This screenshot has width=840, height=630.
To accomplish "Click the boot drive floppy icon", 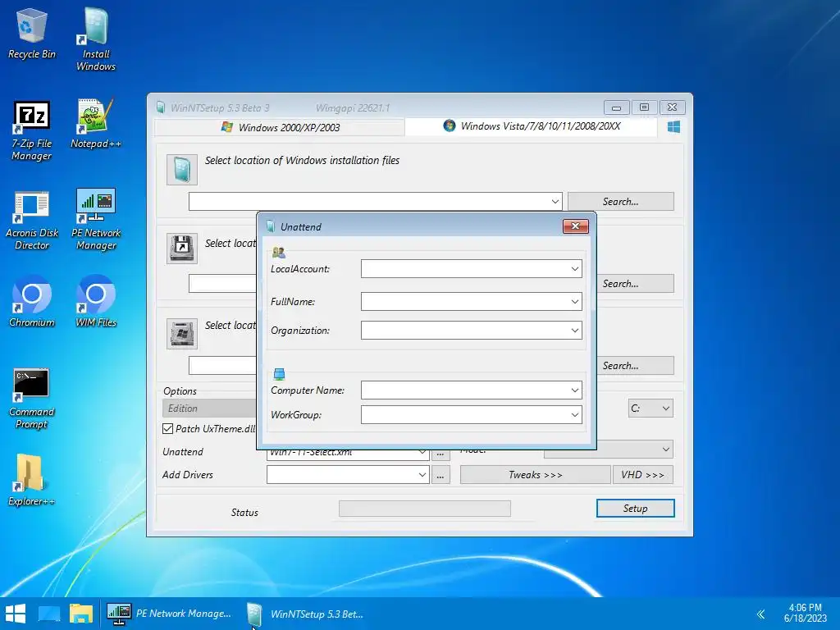I will [181, 248].
